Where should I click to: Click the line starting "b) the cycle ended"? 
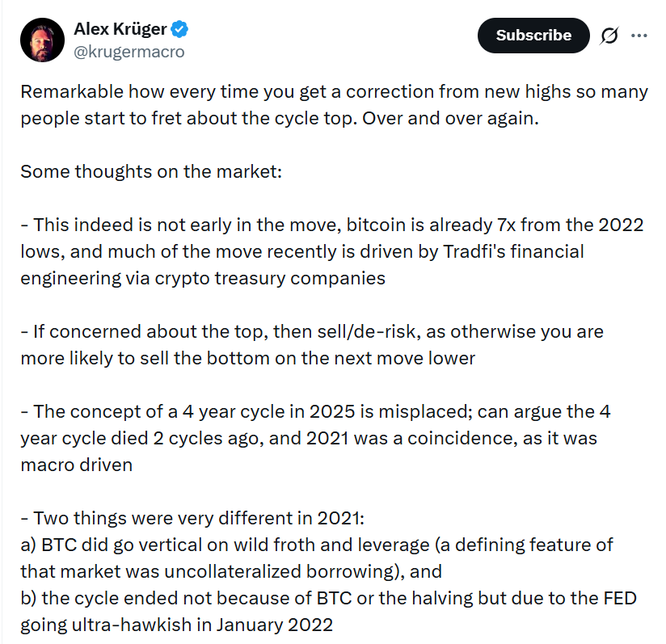(x=329, y=598)
